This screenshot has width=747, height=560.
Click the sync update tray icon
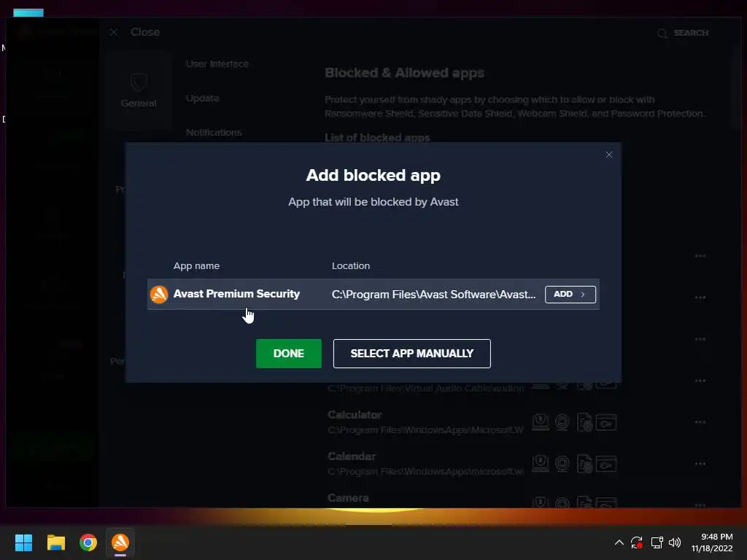(x=637, y=542)
